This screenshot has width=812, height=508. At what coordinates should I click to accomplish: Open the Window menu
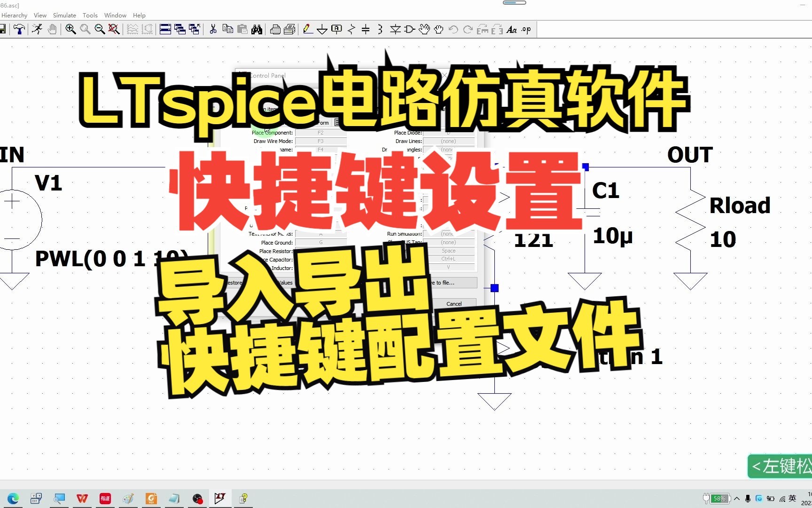point(115,15)
